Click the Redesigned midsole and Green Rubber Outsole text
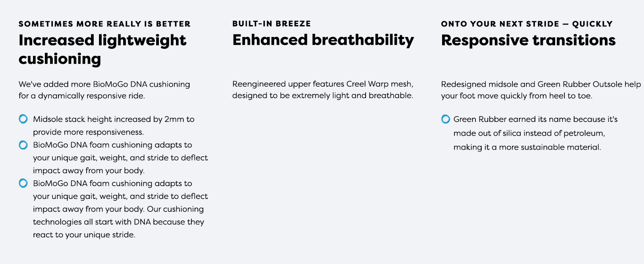644x264 pixels. point(541,90)
